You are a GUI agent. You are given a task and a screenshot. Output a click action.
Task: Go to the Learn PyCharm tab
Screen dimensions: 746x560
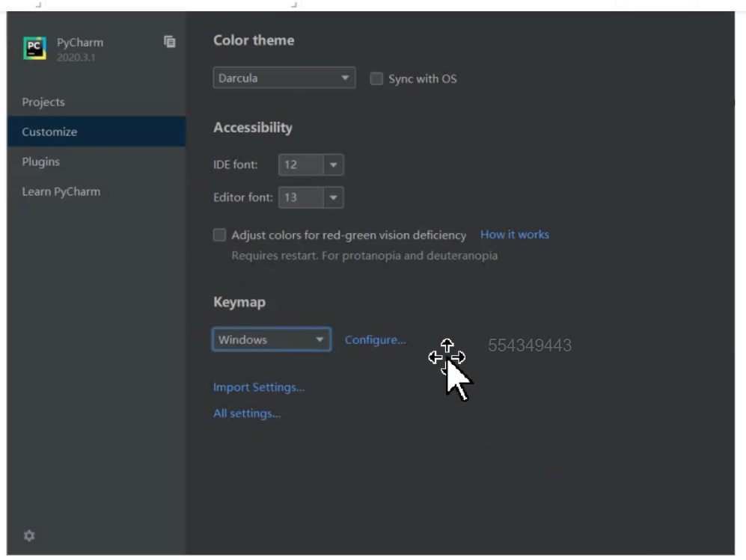pos(61,192)
